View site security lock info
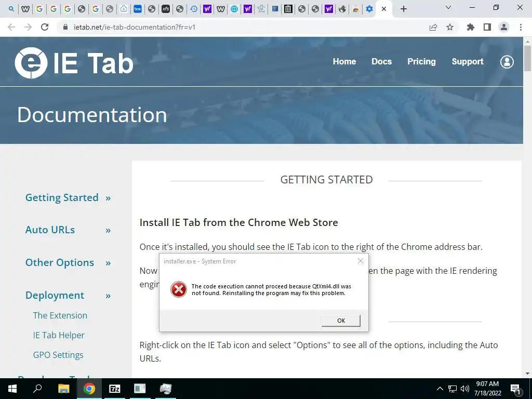The width and height of the screenshot is (532, 399). point(66,27)
